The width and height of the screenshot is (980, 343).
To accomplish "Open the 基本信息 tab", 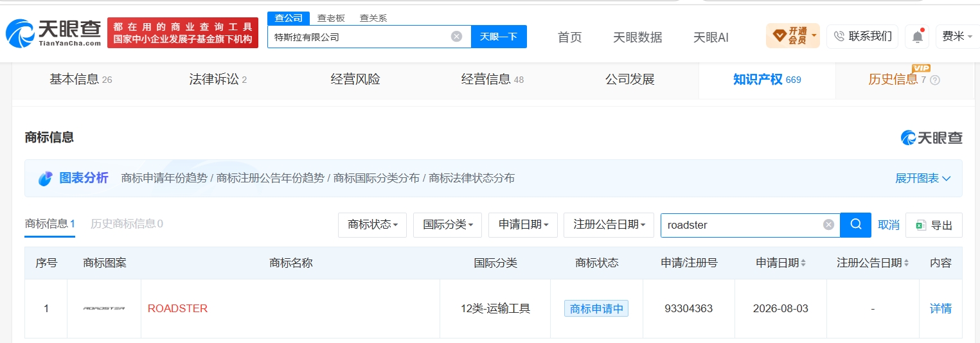I will click(81, 80).
